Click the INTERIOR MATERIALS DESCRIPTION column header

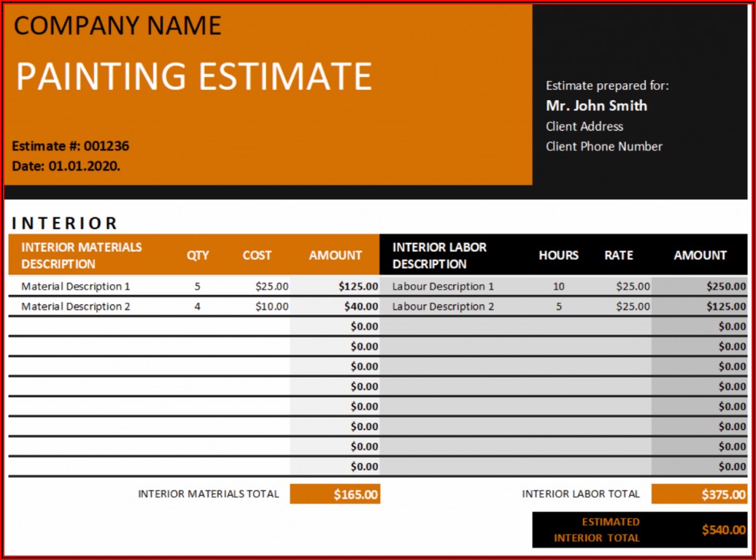(81, 256)
